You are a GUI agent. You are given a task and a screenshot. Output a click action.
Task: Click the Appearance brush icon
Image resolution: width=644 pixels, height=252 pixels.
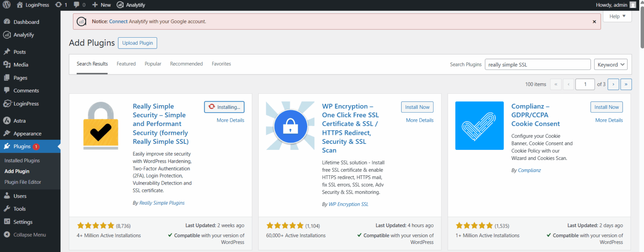click(7, 134)
